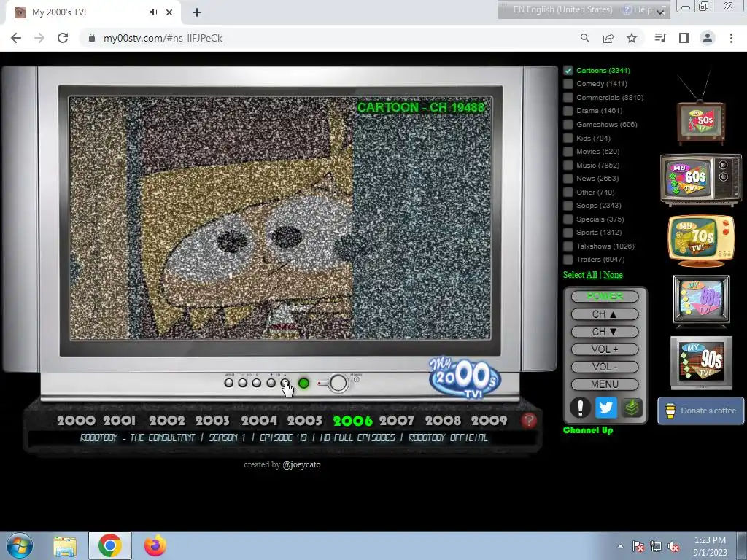Open Firefox from the taskbar
747x560 pixels.
pos(155,545)
